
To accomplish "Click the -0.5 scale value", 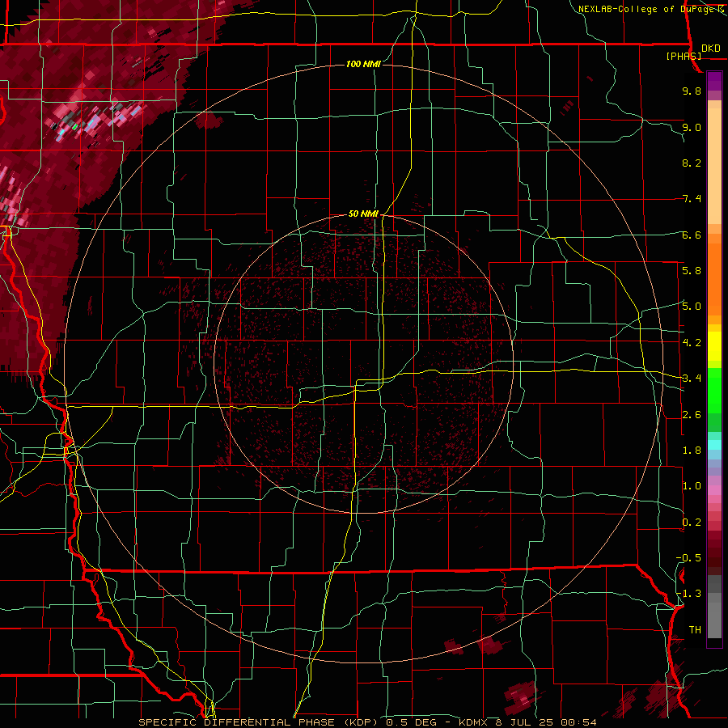I will pos(688,558).
